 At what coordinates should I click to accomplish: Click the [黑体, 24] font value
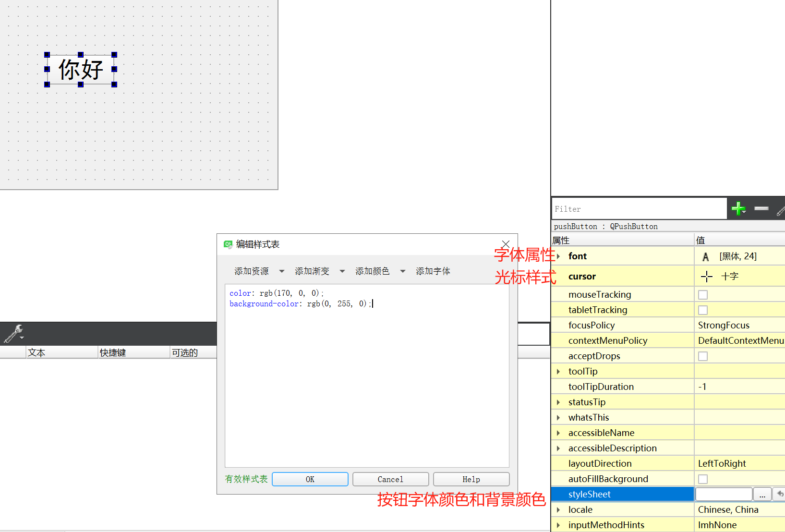click(x=738, y=256)
